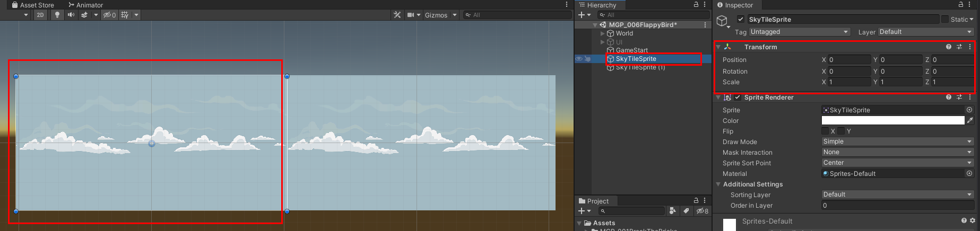Toggle scene effects (skybox/fog) icon
Image resolution: width=980 pixels, height=231 pixels.
point(84,15)
